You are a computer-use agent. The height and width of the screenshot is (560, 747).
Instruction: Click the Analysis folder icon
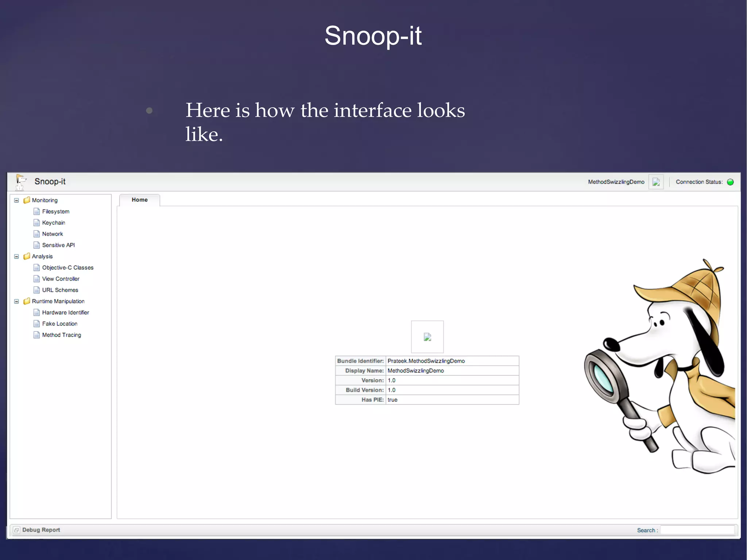pyautogui.click(x=27, y=256)
